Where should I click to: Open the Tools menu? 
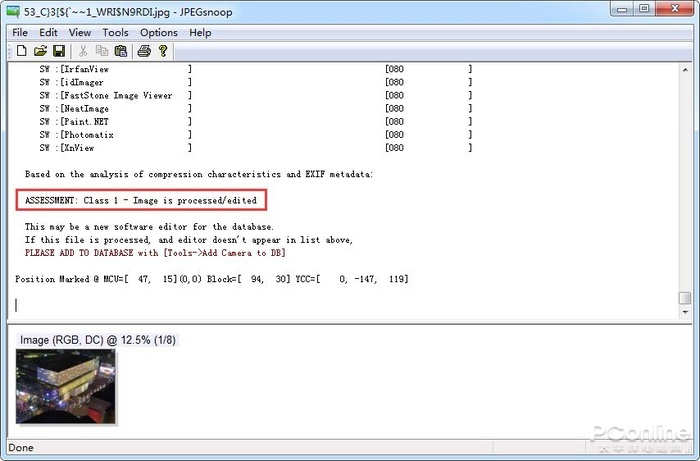click(x=115, y=32)
